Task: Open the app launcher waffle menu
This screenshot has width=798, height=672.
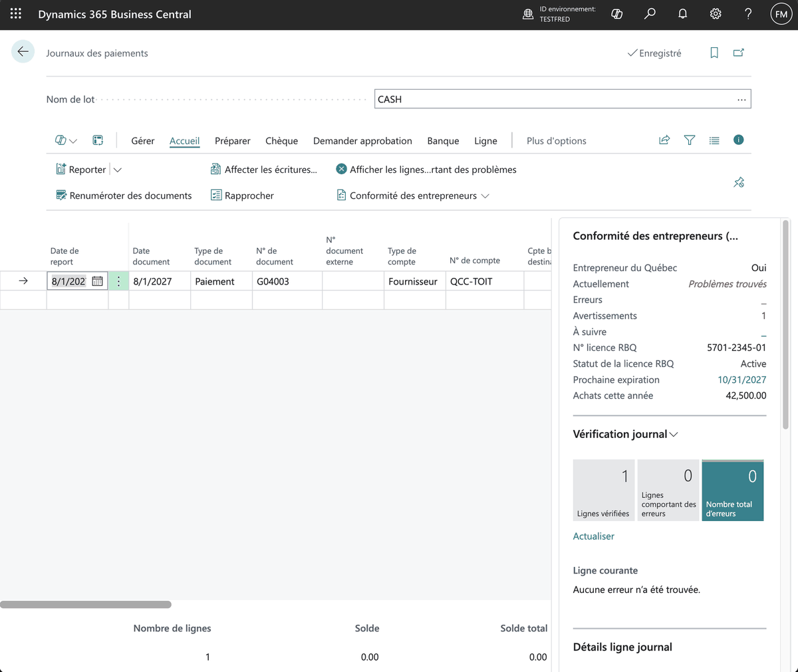Action: (x=16, y=14)
